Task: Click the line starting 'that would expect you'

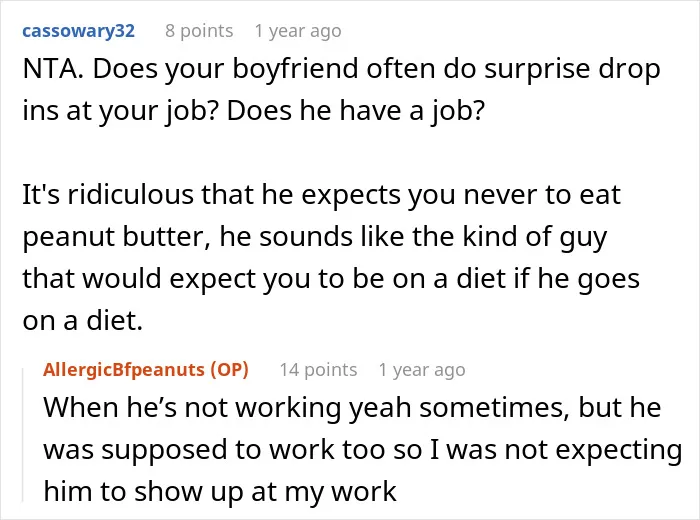Action: (331, 279)
